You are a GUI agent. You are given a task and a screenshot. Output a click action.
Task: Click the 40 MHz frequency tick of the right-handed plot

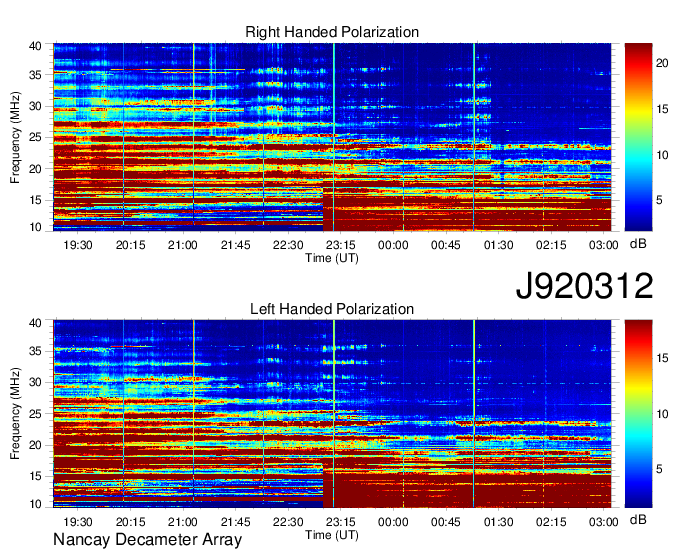35,46
